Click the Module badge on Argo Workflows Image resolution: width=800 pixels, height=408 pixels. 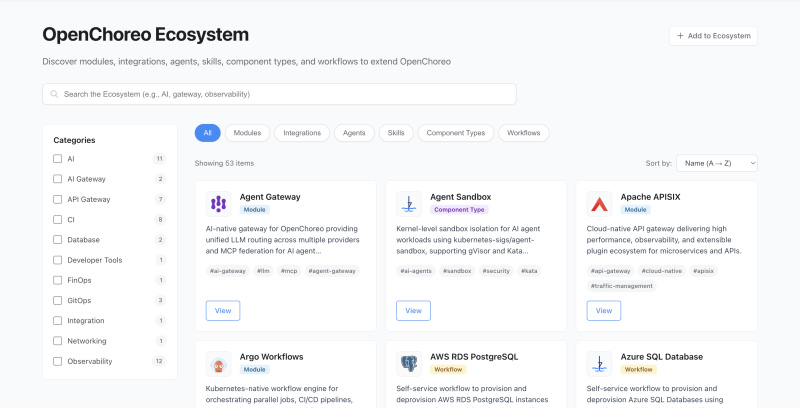[255, 370]
